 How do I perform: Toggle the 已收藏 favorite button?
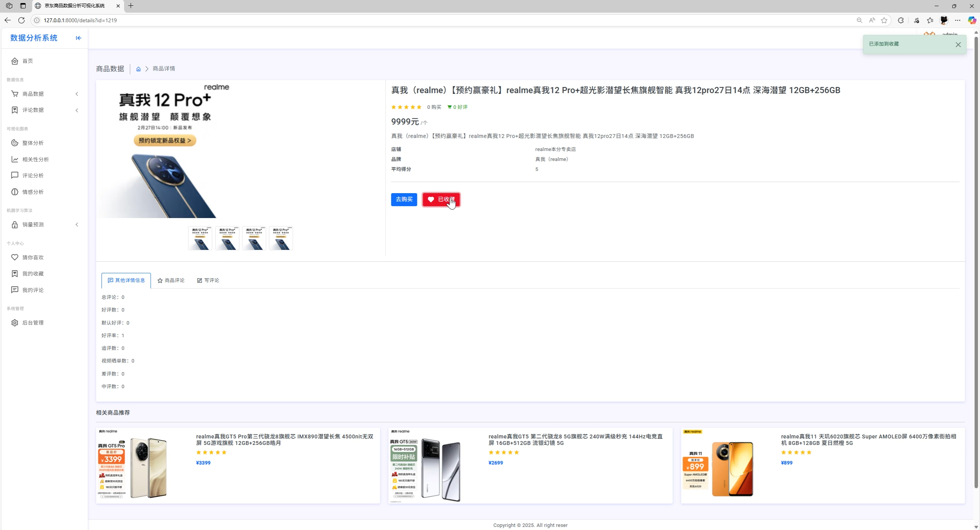click(x=441, y=199)
